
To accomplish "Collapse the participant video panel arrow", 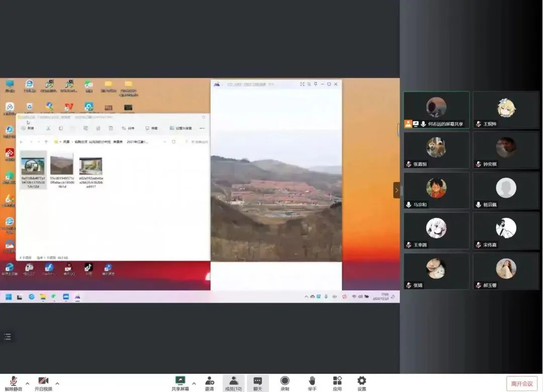I will (x=396, y=190).
